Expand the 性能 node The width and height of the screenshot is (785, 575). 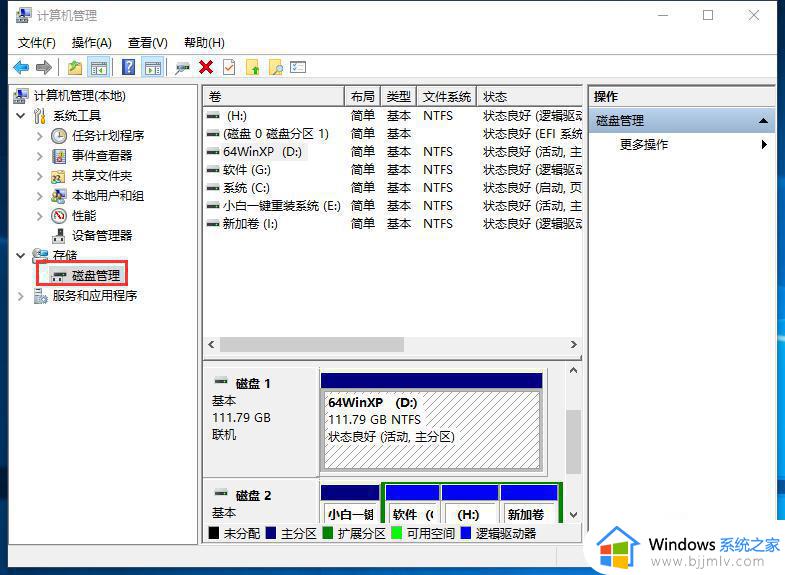coord(40,216)
